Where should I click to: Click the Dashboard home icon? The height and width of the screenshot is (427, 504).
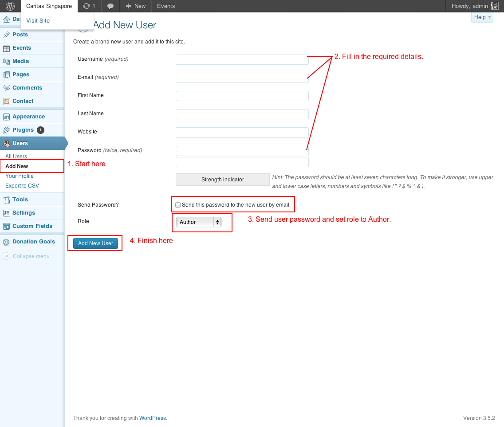coord(6,19)
